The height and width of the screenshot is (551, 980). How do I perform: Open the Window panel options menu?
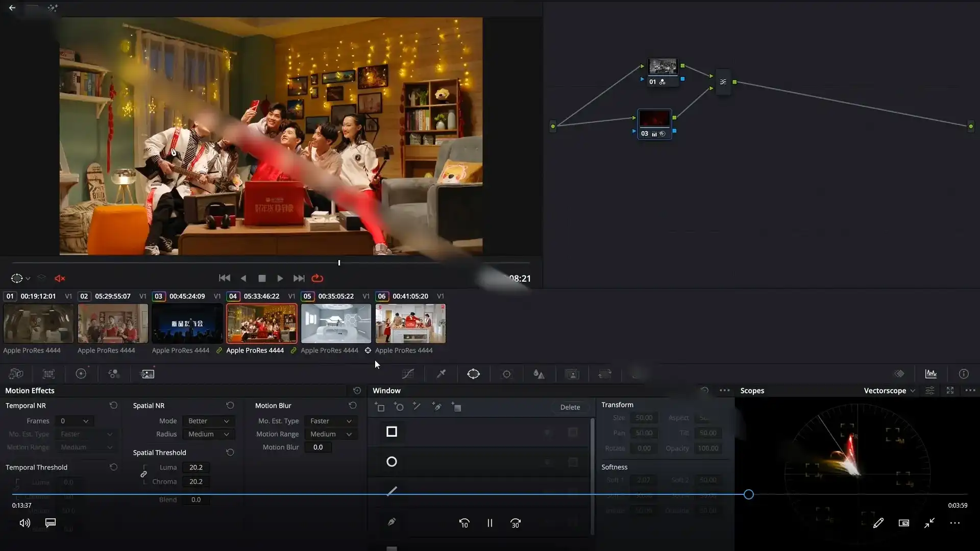pos(724,391)
